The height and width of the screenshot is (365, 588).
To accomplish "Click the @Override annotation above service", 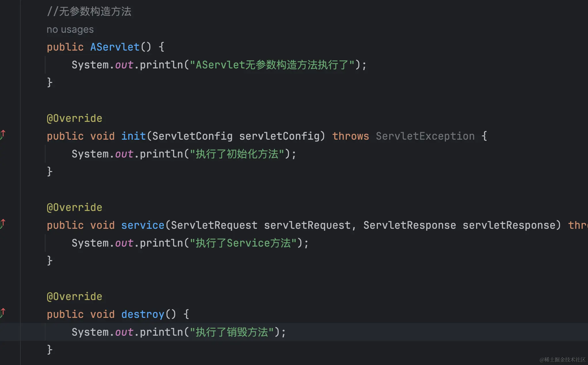I will click(74, 208).
